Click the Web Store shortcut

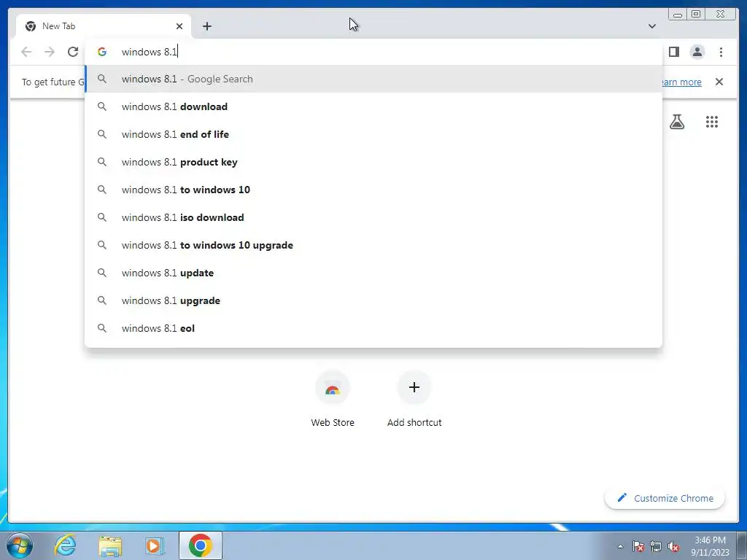coord(333,400)
